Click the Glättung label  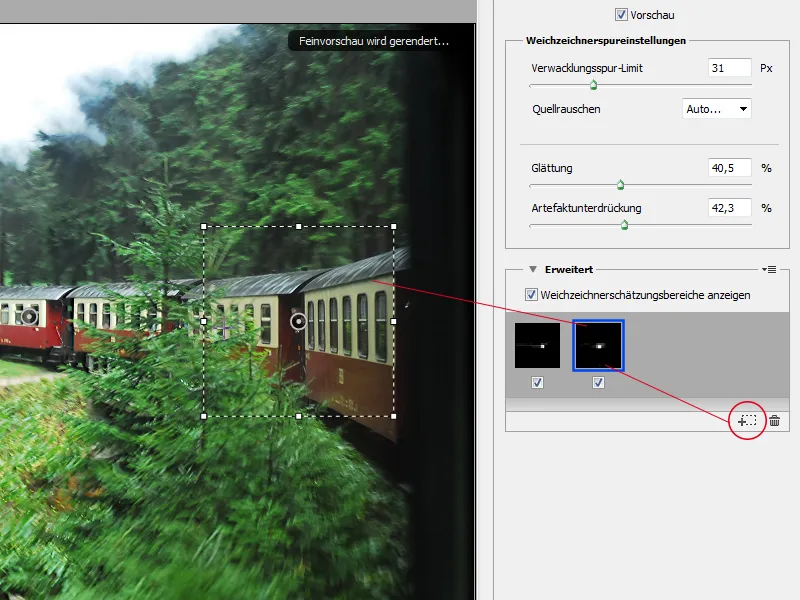point(552,168)
